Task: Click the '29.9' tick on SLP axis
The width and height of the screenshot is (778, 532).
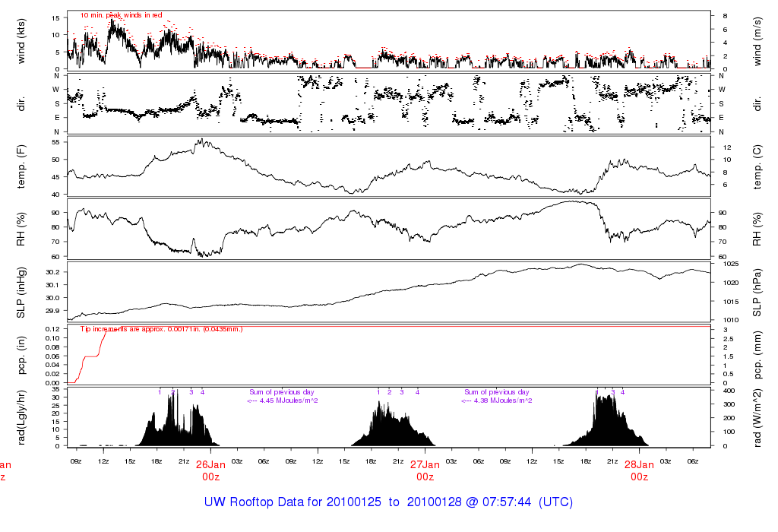Action: pyautogui.click(x=53, y=311)
